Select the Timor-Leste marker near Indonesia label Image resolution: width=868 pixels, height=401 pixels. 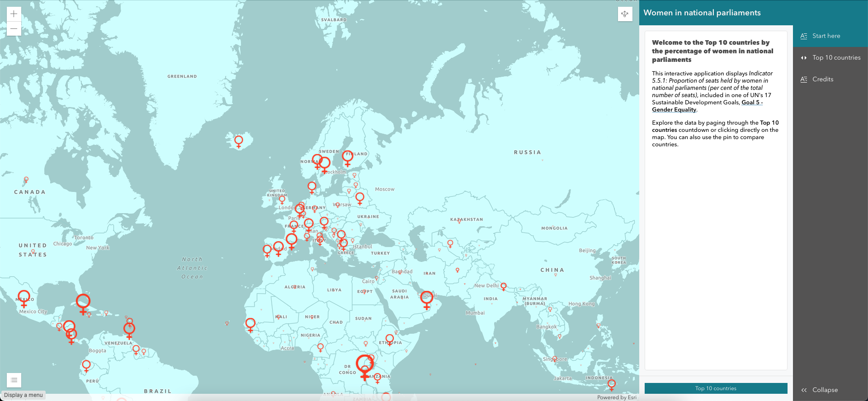pyautogui.click(x=612, y=385)
